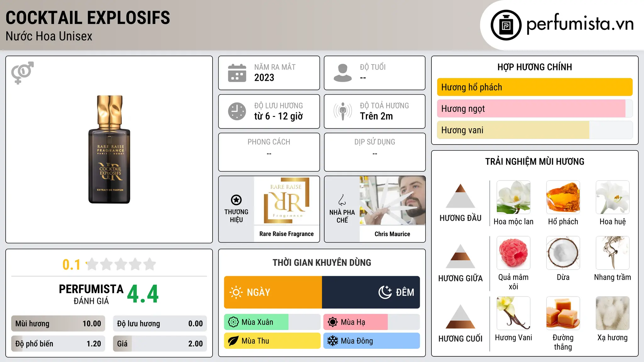Click the Hương vani accord bar
644x362 pixels.
pos(535,130)
